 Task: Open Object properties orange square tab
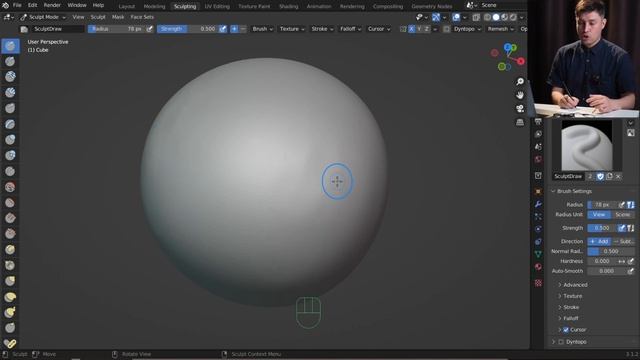pyautogui.click(x=538, y=191)
